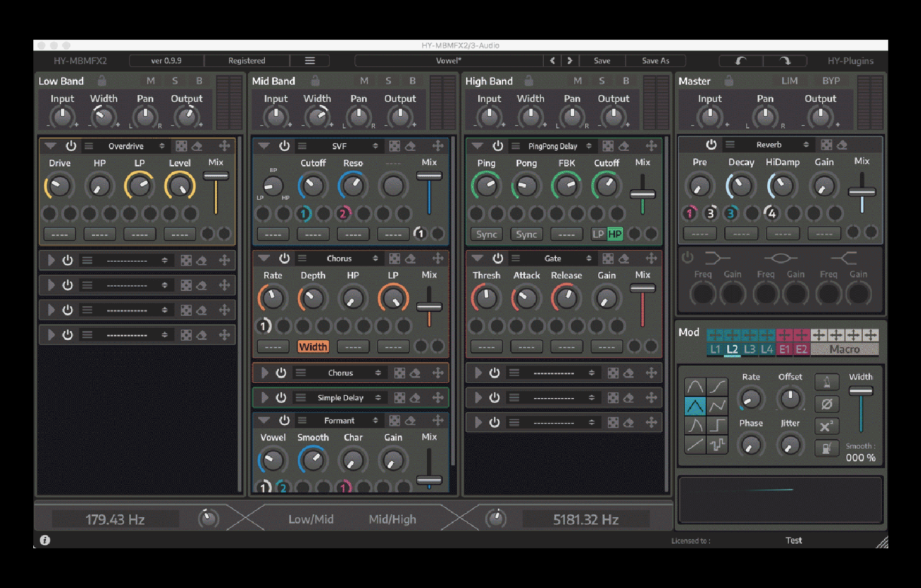Toggle the Overdrive effect power button
The width and height of the screenshot is (921, 588).
coord(71,146)
